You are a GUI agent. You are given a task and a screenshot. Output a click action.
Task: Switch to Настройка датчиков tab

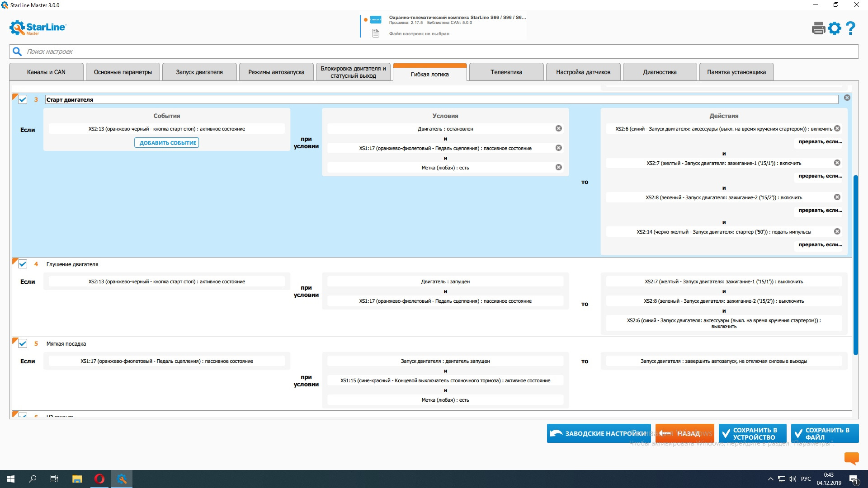pyautogui.click(x=583, y=72)
